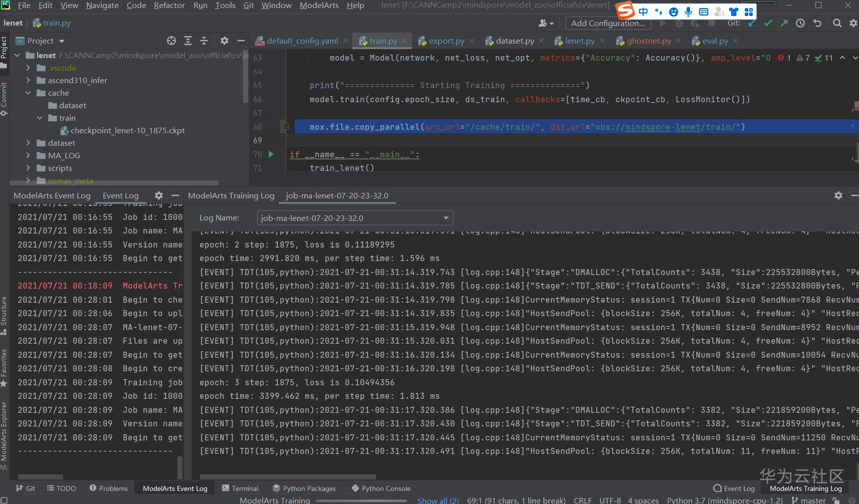859x504 pixels.
Task: Toggle the Terminal tool window
Action: pos(240,488)
